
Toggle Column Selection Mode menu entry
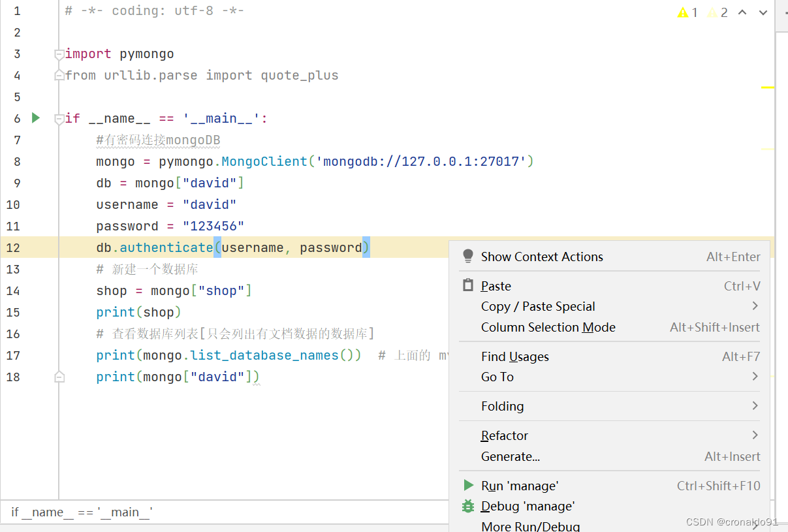point(610,327)
